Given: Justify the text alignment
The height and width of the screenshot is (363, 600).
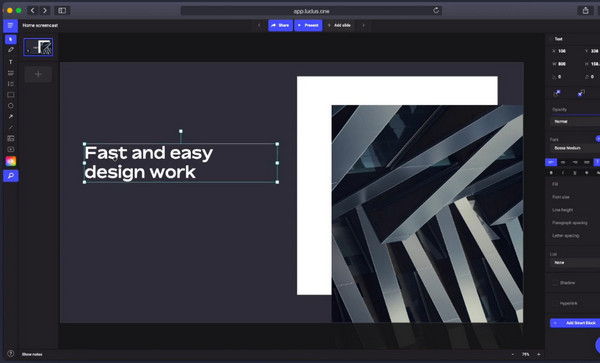Looking at the screenshot, I should 587,163.
